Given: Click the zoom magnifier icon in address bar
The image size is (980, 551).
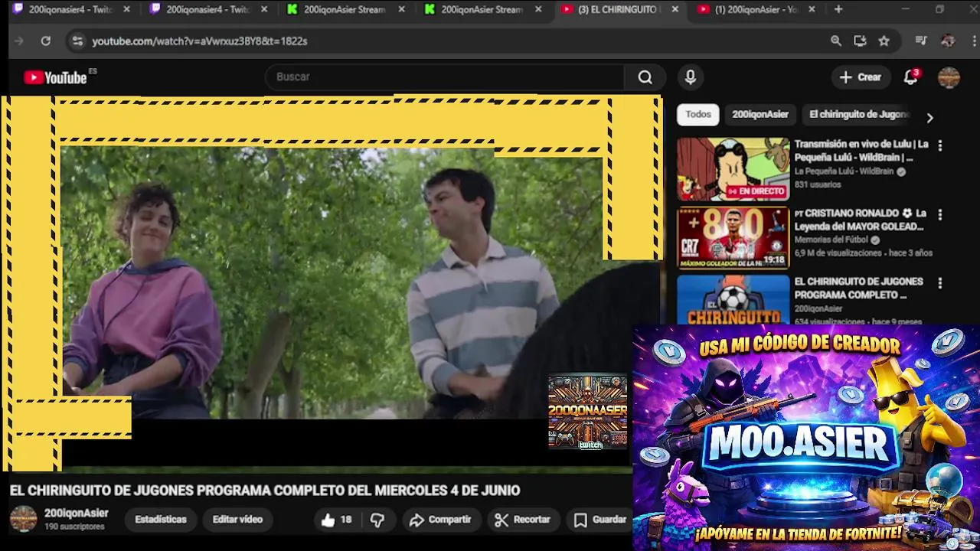Looking at the screenshot, I should click(x=836, y=41).
